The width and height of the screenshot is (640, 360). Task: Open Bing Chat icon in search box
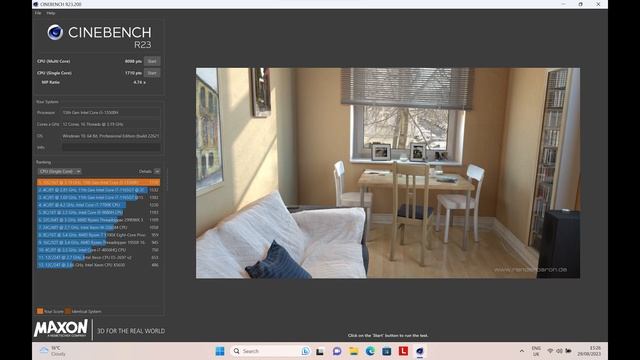(305, 351)
